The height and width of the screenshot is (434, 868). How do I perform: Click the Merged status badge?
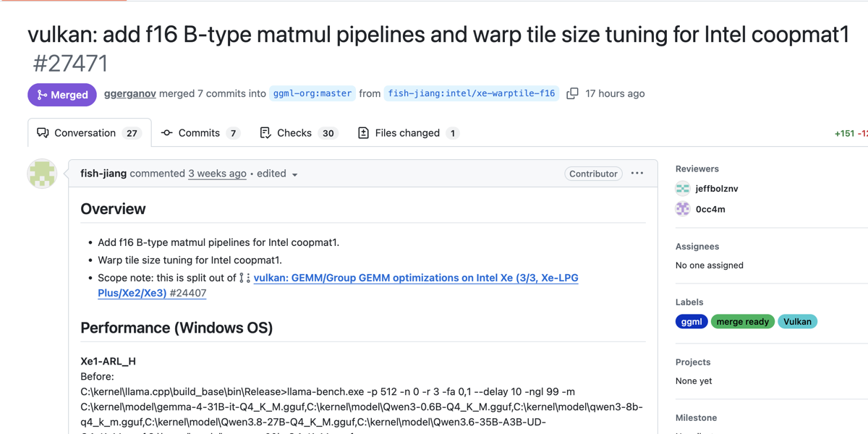(62, 95)
